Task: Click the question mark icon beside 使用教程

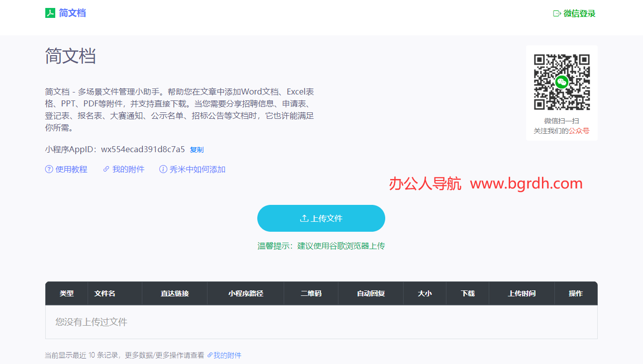Action: pos(47,169)
